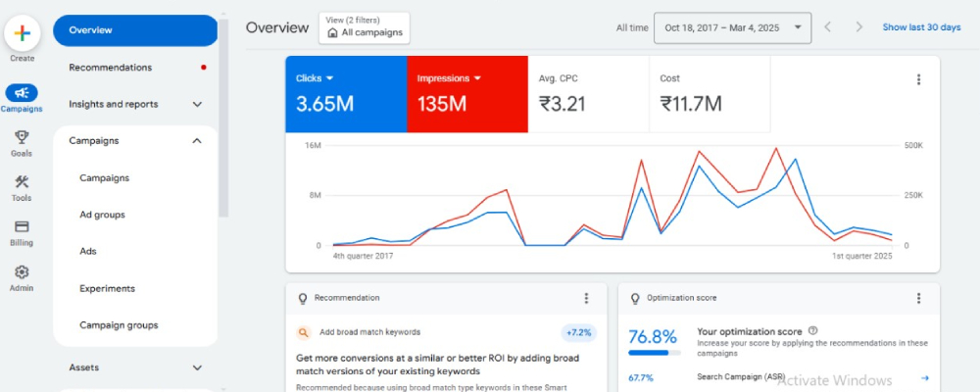Go to previous date range arrow

(x=828, y=26)
